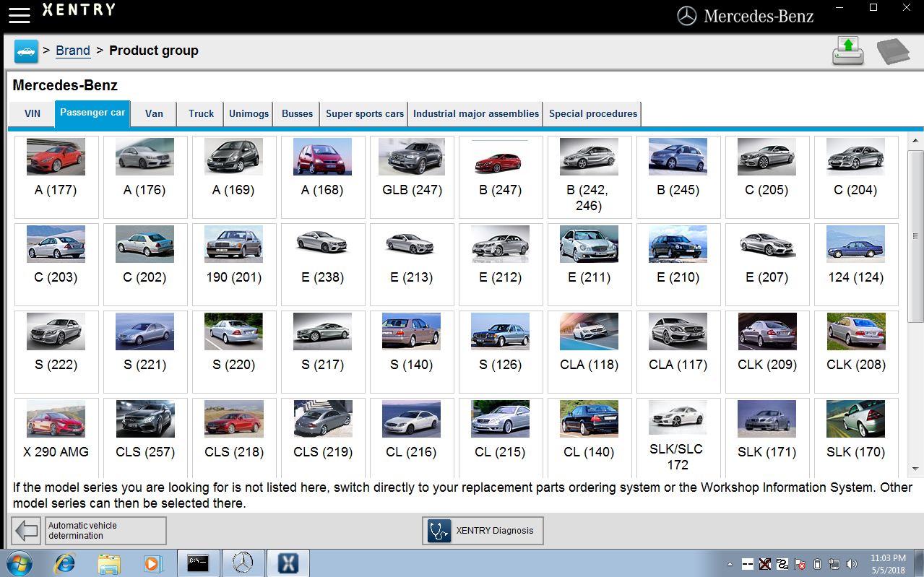Select the E (207) model

[x=767, y=264]
